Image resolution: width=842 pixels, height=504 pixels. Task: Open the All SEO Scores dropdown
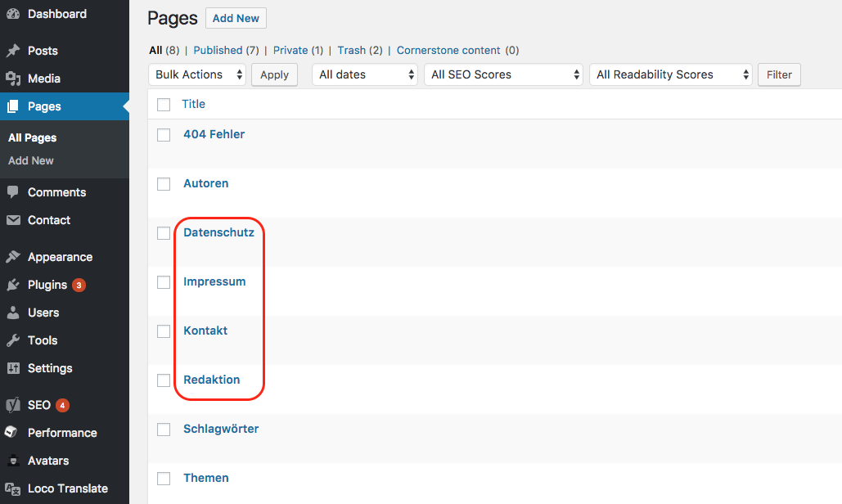[x=503, y=74]
